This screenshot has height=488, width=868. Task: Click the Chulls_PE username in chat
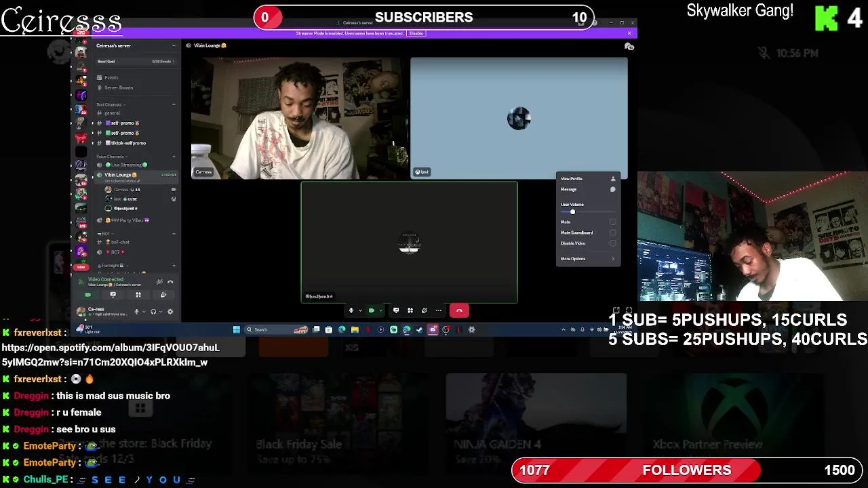click(x=45, y=479)
